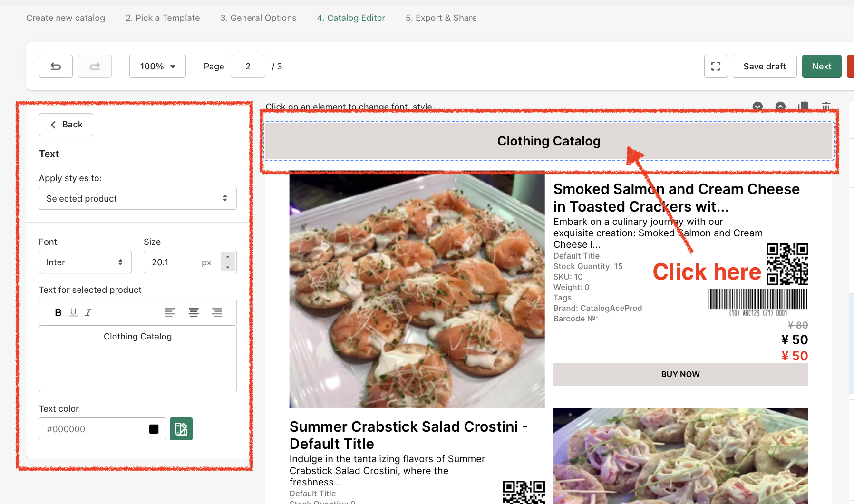
Task: Click the page number field
Action: [x=248, y=66]
